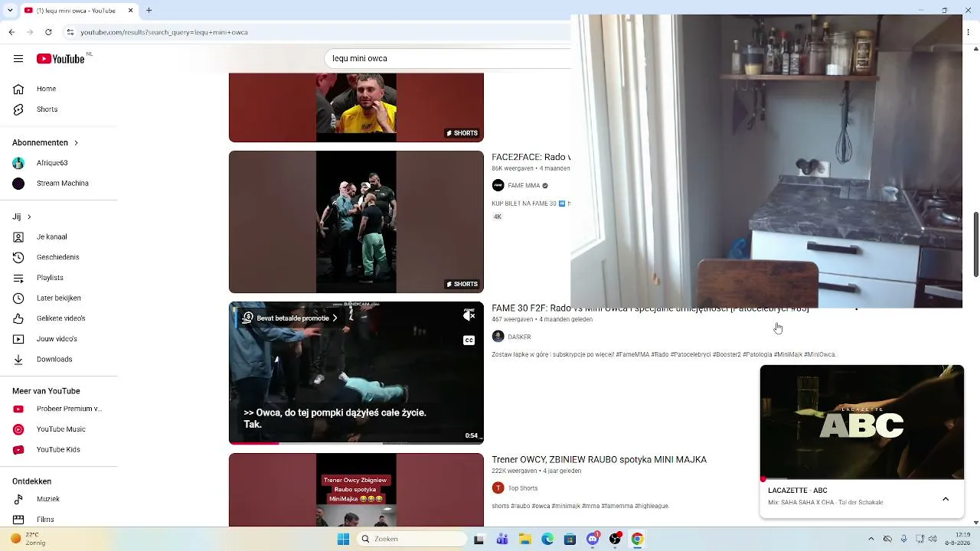This screenshot has width=980, height=551.
Task: Open YouTube Music from sidebar
Action: [60, 429]
